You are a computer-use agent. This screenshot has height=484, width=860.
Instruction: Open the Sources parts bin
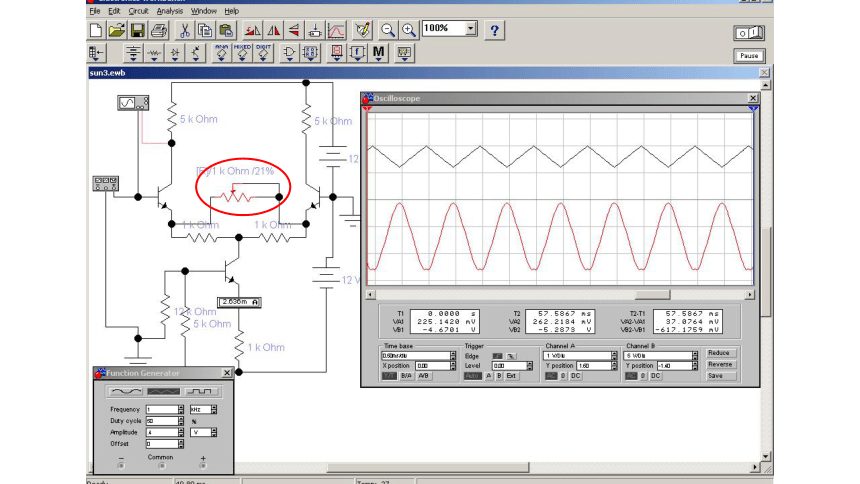coord(133,53)
